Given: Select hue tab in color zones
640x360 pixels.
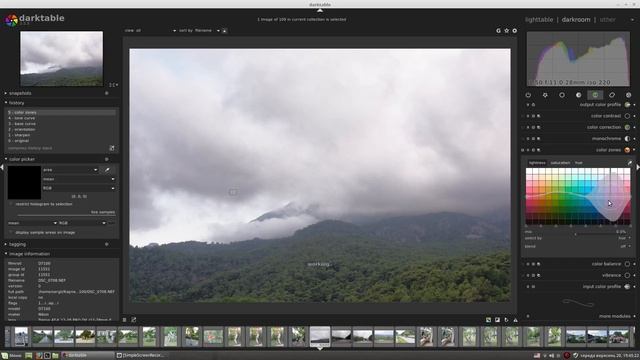Looking at the screenshot, I should (579, 163).
